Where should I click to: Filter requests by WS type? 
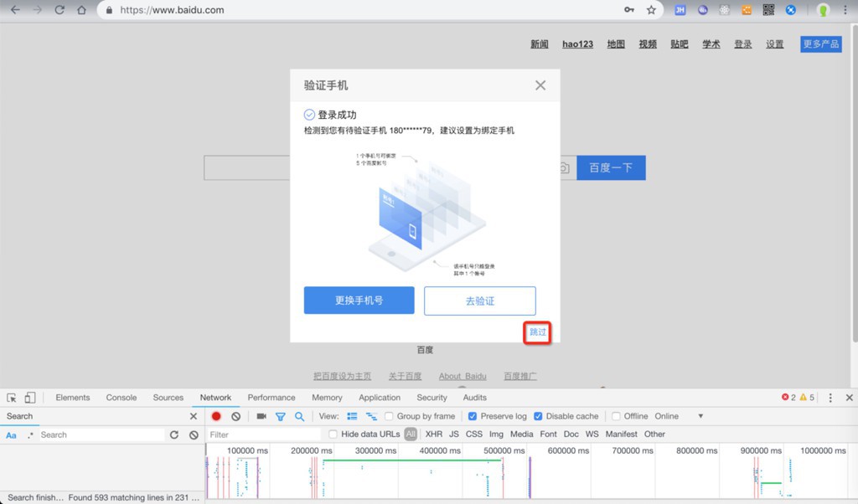click(592, 434)
